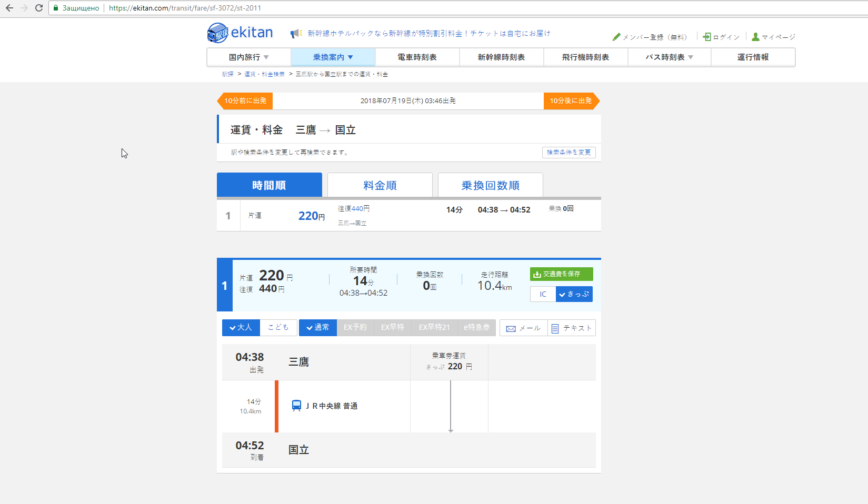
Task: Open the マイページ link
Action: click(x=779, y=37)
